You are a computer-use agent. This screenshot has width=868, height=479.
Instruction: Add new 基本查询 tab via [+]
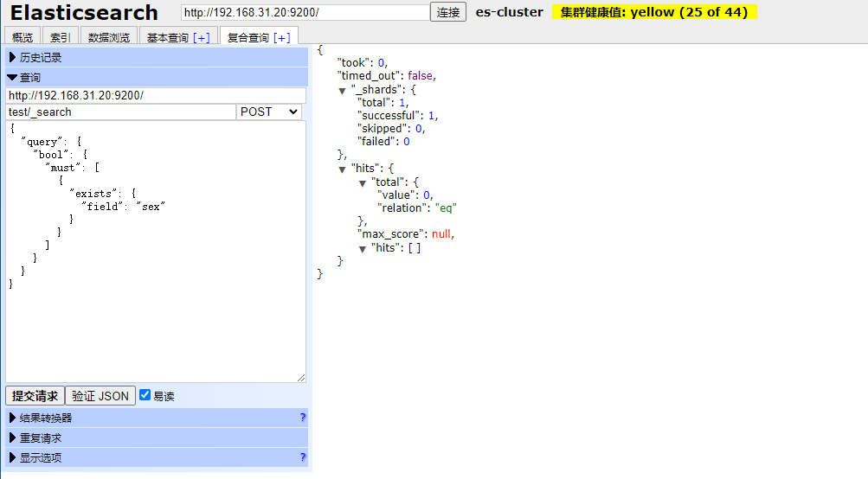(x=202, y=38)
